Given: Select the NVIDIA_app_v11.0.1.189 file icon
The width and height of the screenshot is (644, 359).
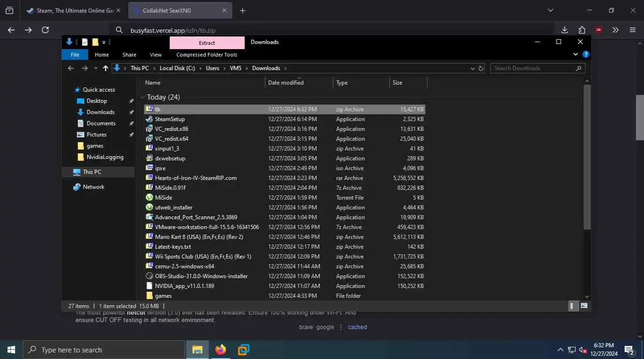Looking at the screenshot, I should [x=149, y=286].
